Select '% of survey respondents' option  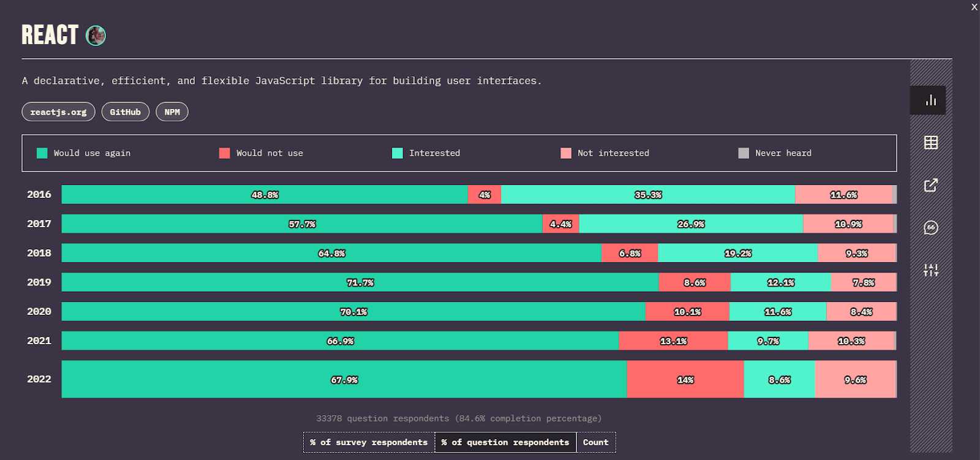(x=369, y=442)
